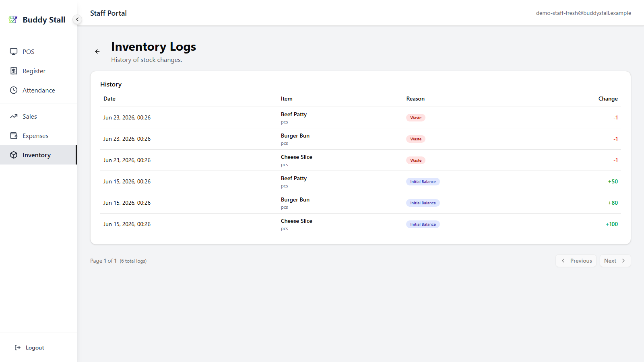The height and width of the screenshot is (362, 644).
Task: Open the Attendance menu item
Action: (x=39, y=90)
